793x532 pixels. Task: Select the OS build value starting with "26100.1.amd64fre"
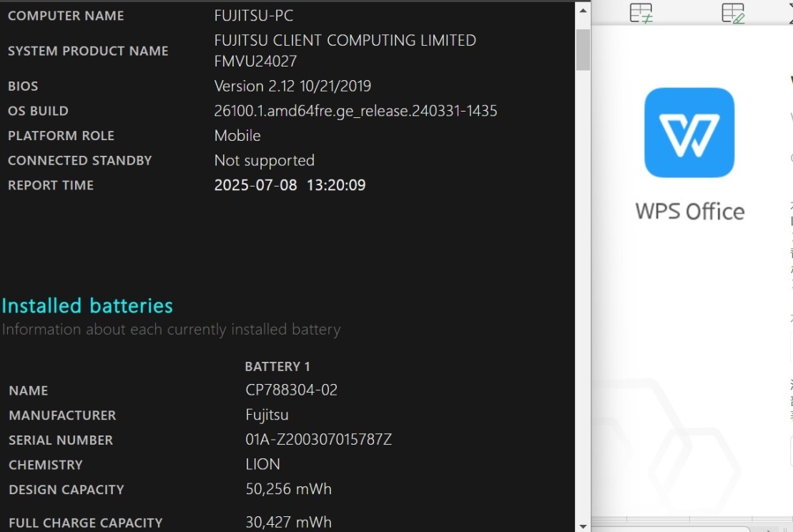coord(356,111)
